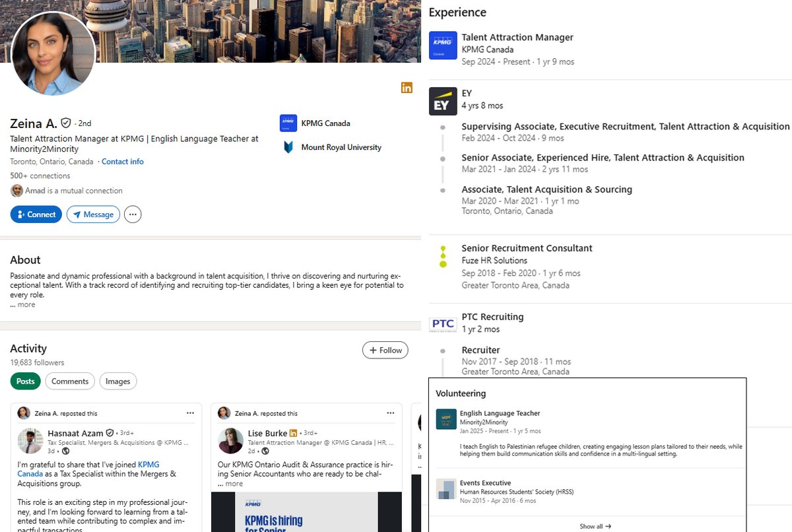Open PTC Recruiting company name
The width and height of the screenshot is (792, 532).
coord(492,317)
